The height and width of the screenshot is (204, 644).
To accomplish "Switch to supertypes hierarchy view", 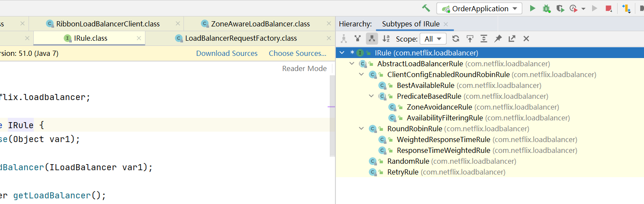I will [x=357, y=39].
